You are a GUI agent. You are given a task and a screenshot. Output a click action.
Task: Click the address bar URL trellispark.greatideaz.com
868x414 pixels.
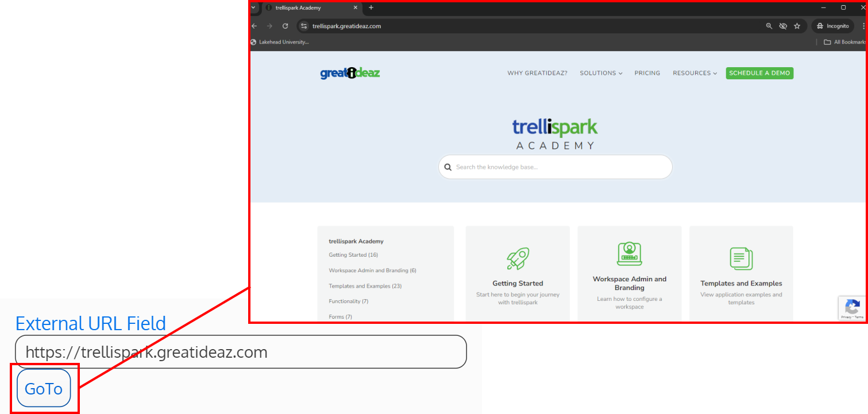pyautogui.click(x=346, y=26)
